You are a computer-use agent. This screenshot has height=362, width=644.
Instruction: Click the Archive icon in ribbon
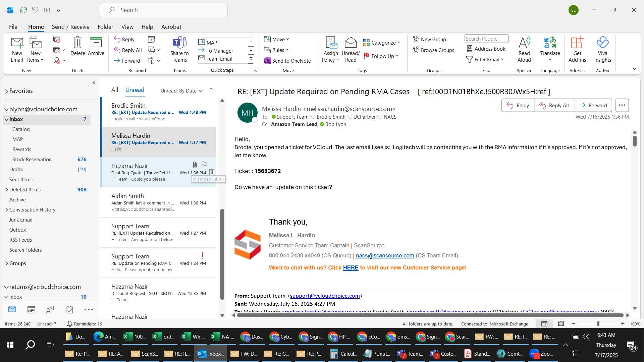click(x=96, y=46)
